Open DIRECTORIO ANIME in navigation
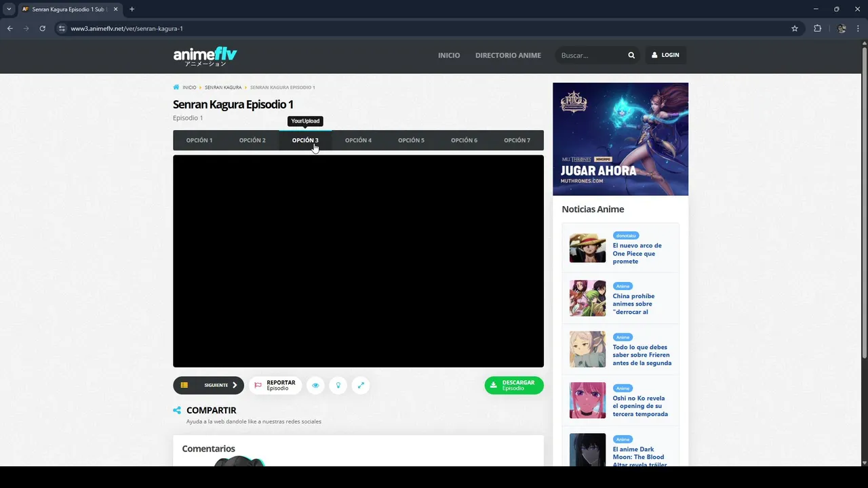Viewport: 868px width, 488px height. click(508, 56)
